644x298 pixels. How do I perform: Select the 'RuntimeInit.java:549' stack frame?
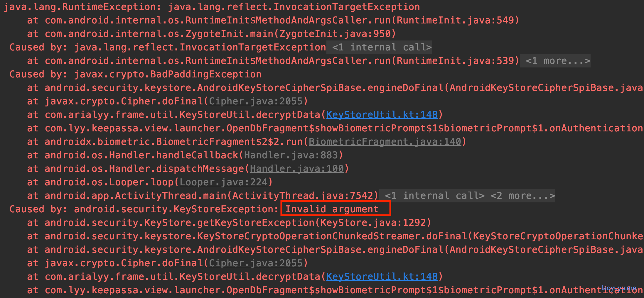(273, 20)
